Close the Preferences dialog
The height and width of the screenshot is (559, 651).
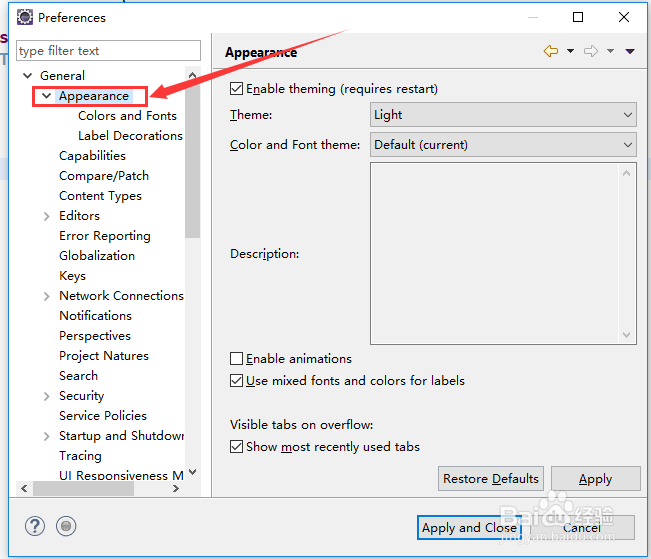(x=624, y=17)
